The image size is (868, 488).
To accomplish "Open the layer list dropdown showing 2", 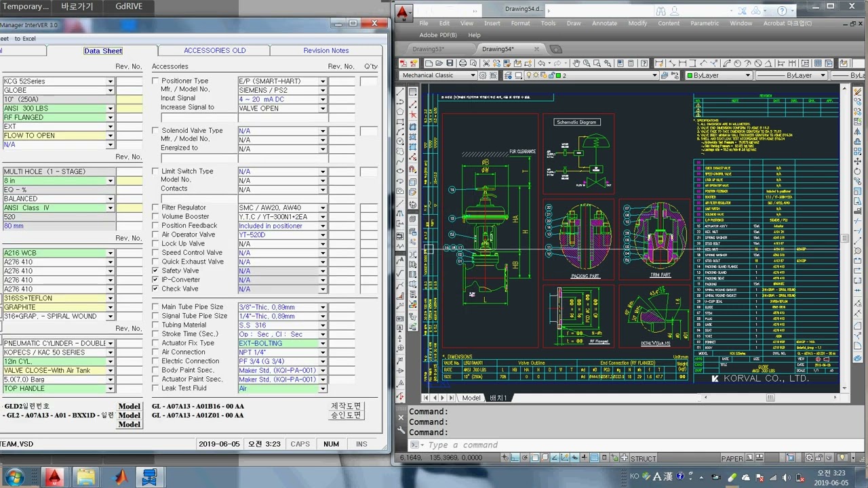I will [654, 75].
